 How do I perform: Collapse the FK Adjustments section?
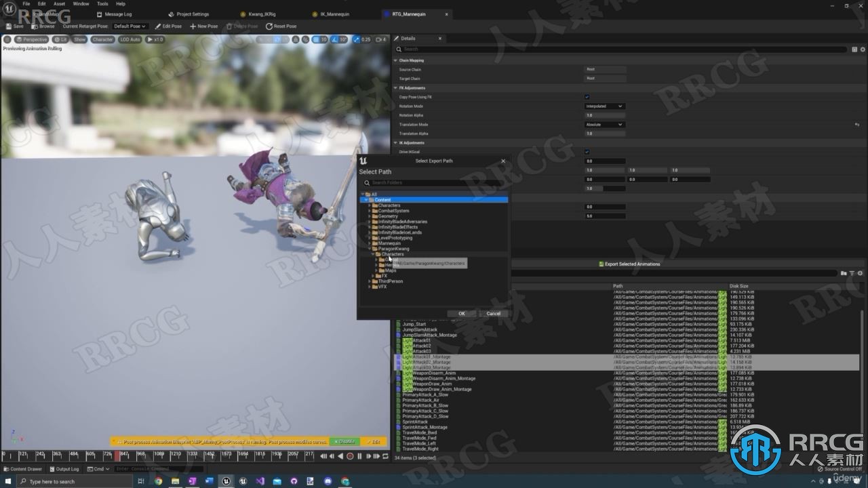point(396,88)
